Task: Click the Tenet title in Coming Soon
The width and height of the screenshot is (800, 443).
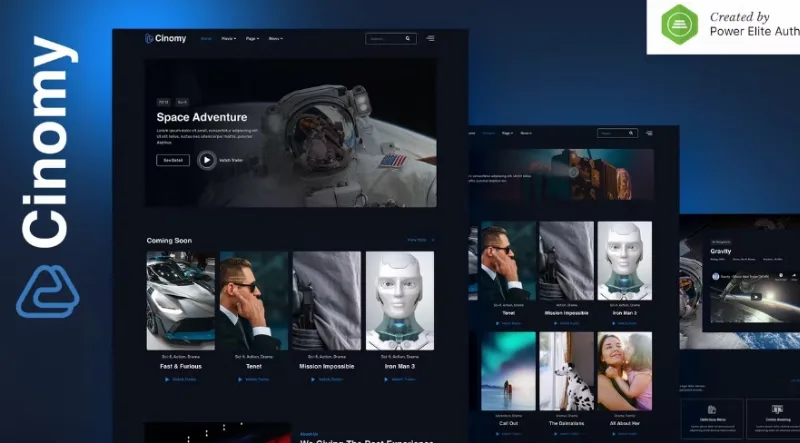Action: 254,366
